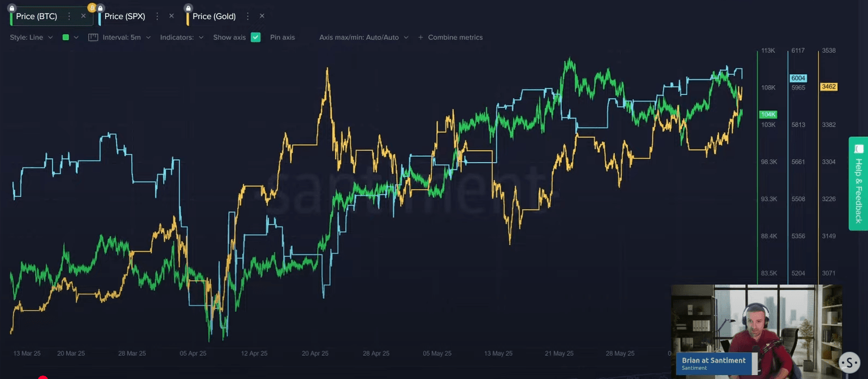Open the three-dot menu on Price (BTC)
The height and width of the screenshot is (379, 868).
(x=70, y=16)
